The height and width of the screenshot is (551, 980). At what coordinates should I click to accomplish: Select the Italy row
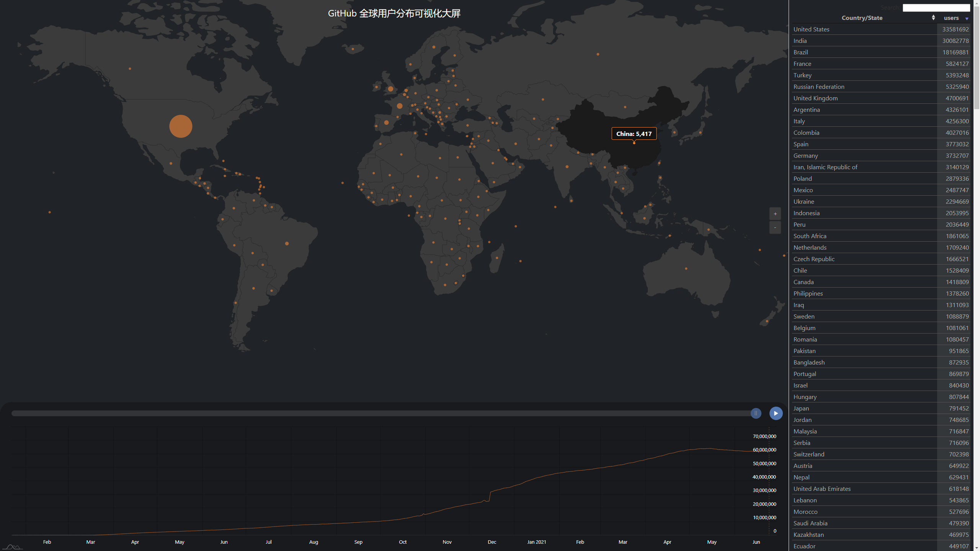tap(881, 121)
